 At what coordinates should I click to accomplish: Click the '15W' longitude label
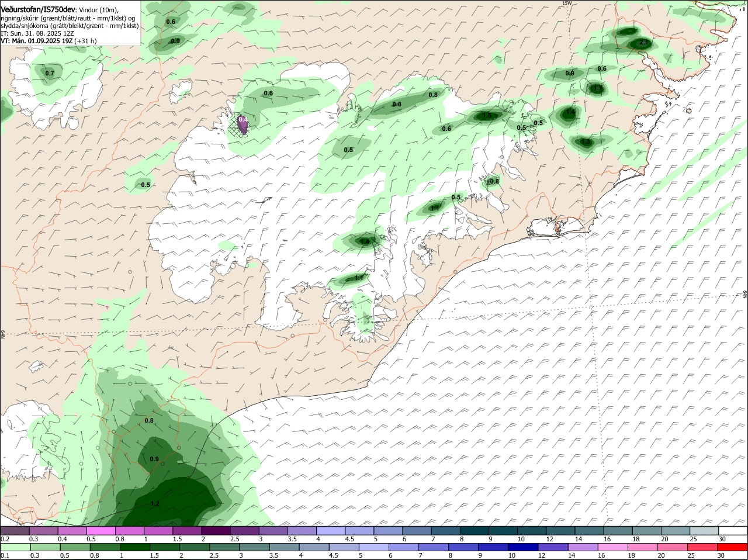pos(566,3)
